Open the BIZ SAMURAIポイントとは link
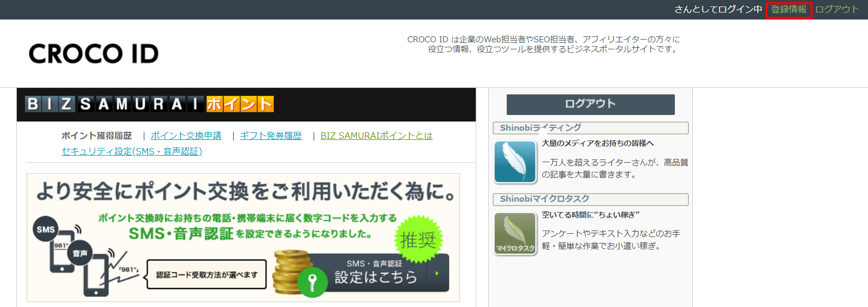This screenshot has width=868, height=307. (x=376, y=136)
